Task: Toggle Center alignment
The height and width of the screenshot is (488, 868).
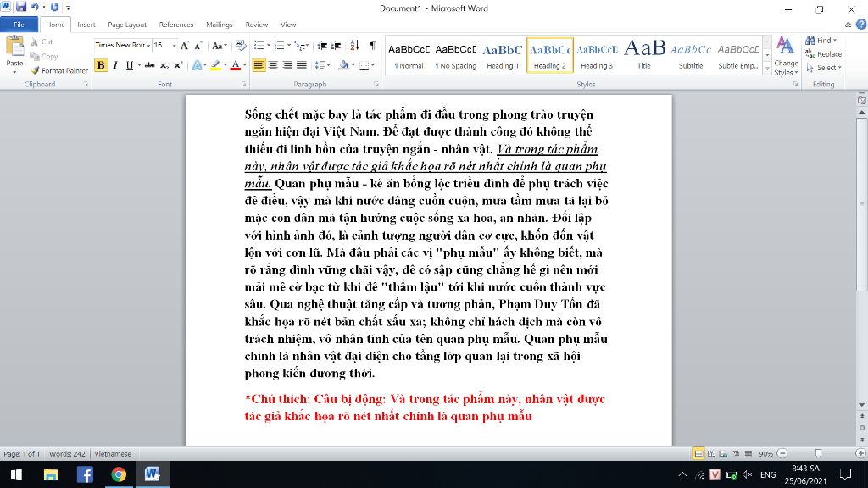Action: pos(273,65)
